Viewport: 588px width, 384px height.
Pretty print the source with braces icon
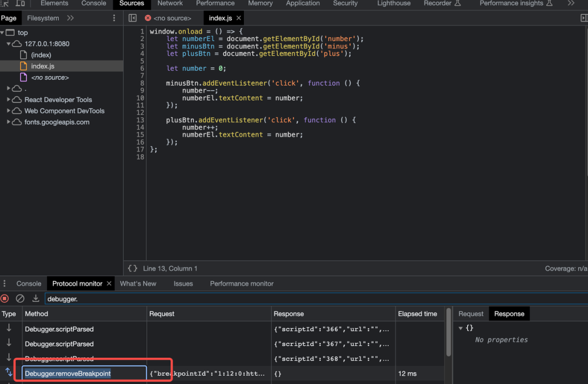[x=132, y=269]
